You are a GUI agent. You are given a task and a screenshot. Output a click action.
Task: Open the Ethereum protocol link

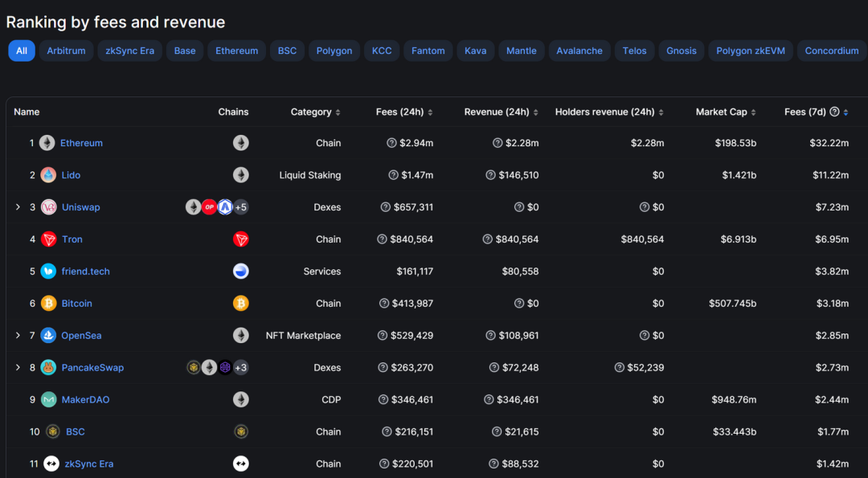click(81, 143)
